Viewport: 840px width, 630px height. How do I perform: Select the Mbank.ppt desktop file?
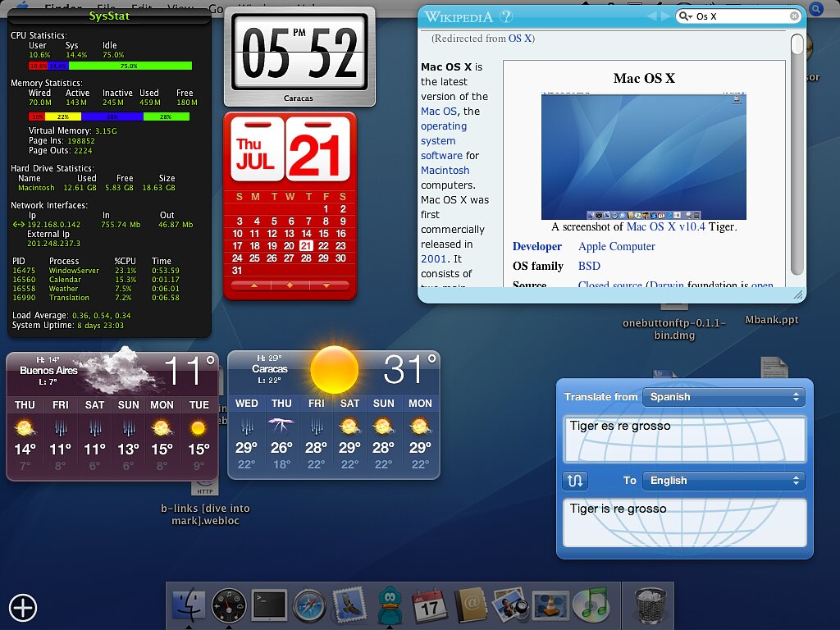(771, 320)
